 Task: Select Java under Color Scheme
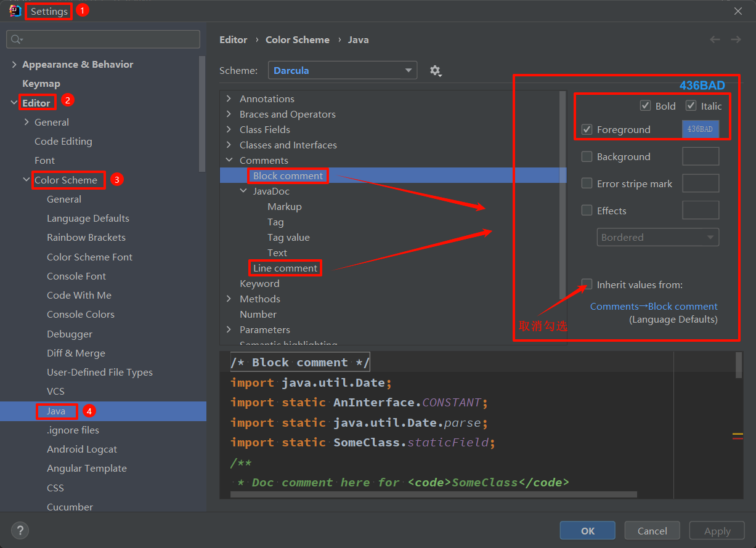click(56, 411)
